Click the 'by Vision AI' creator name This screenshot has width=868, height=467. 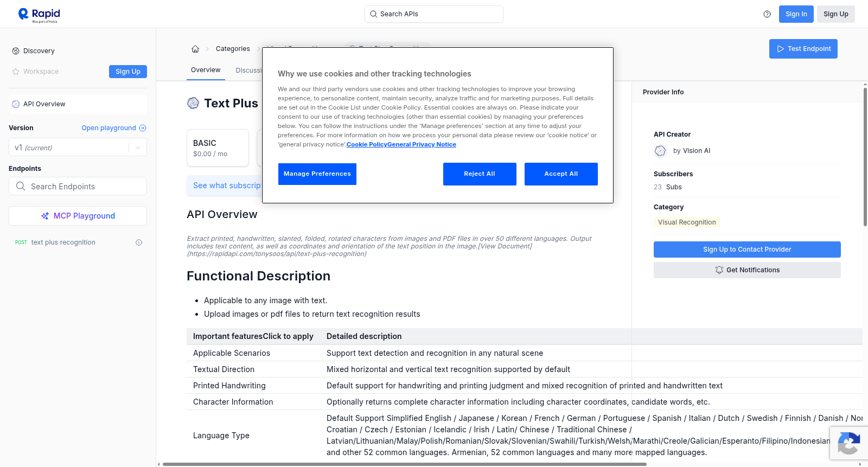coord(692,151)
